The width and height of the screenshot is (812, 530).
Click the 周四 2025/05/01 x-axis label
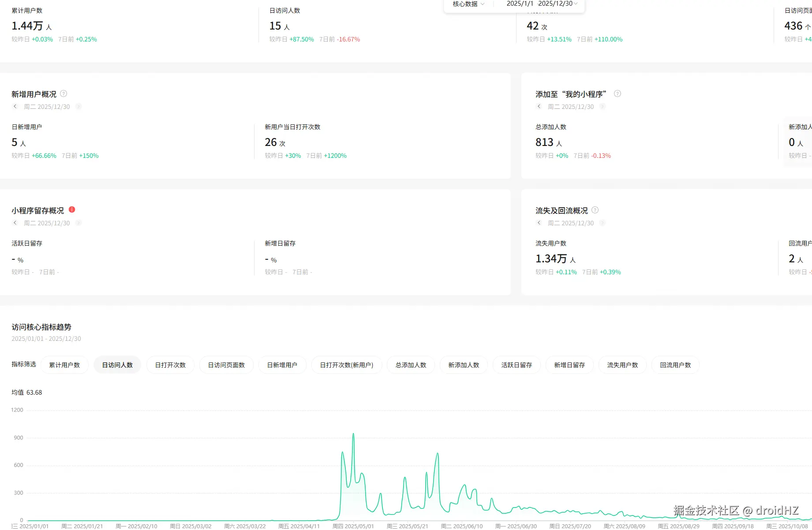[x=353, y=526]
